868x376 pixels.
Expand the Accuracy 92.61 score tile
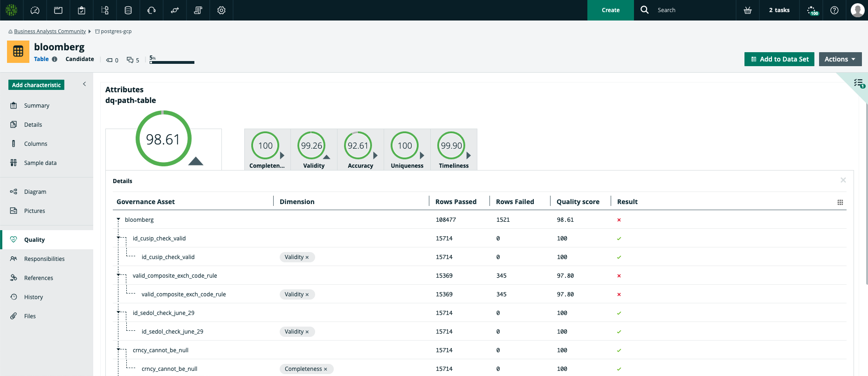coord(360,150)
